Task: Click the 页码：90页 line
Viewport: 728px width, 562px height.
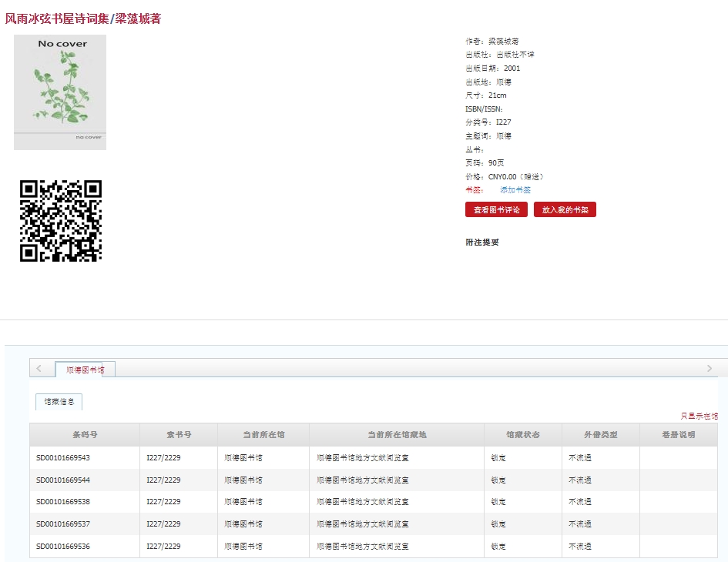Action: coord(485,163)
